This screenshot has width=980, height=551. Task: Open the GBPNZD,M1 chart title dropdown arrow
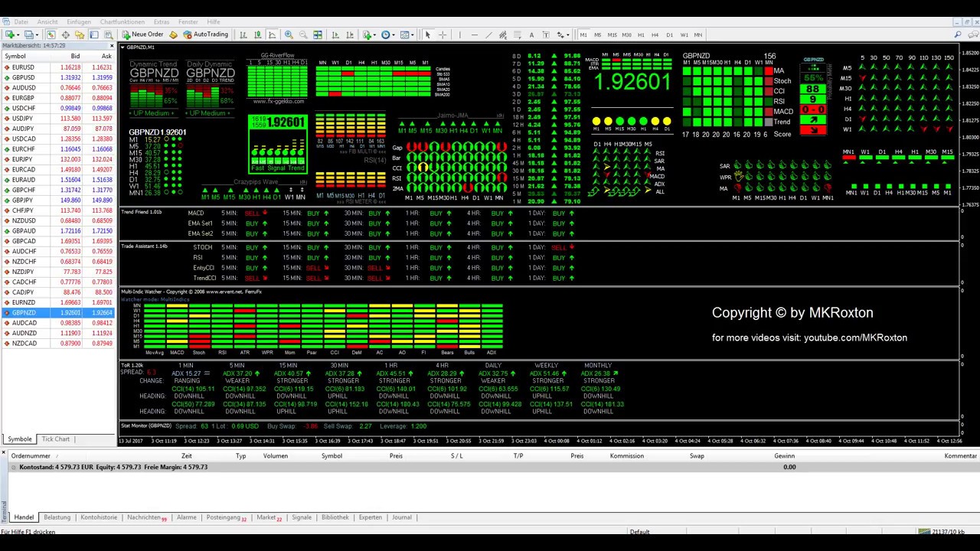click(x=122, y=47)
